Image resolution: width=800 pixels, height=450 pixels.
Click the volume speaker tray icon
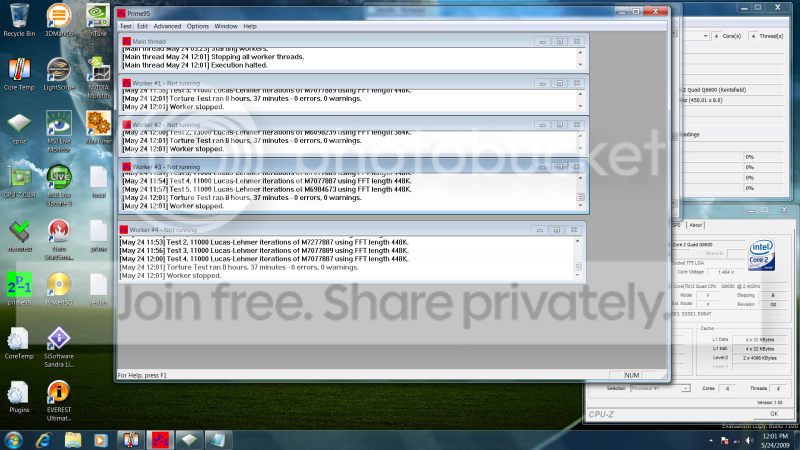749,440
